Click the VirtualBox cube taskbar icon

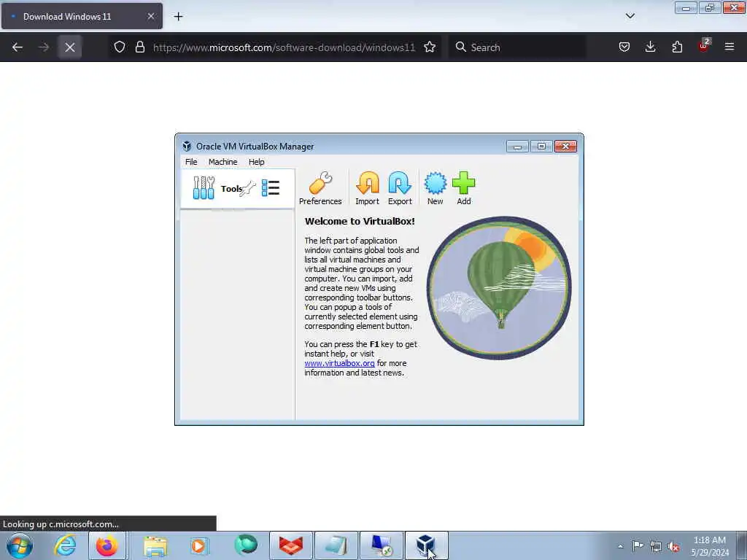pyautogui.click(x=426, y=545)
